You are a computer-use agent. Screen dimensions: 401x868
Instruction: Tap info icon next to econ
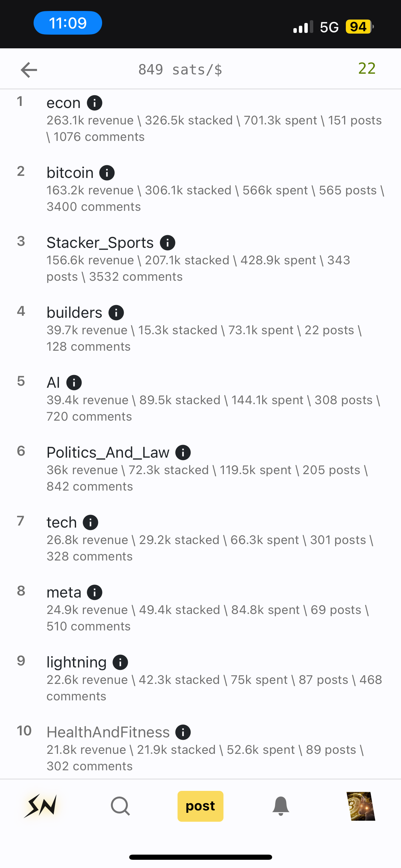[x=95, y=103]
